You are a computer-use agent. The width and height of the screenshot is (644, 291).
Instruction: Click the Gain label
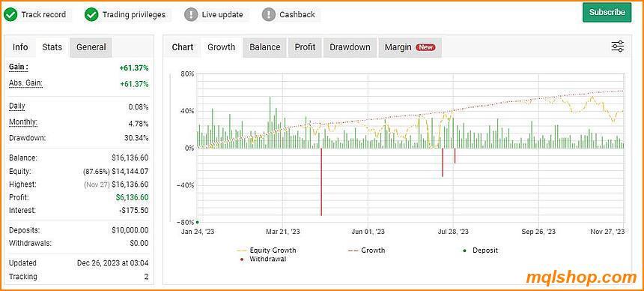coord(19,67)
